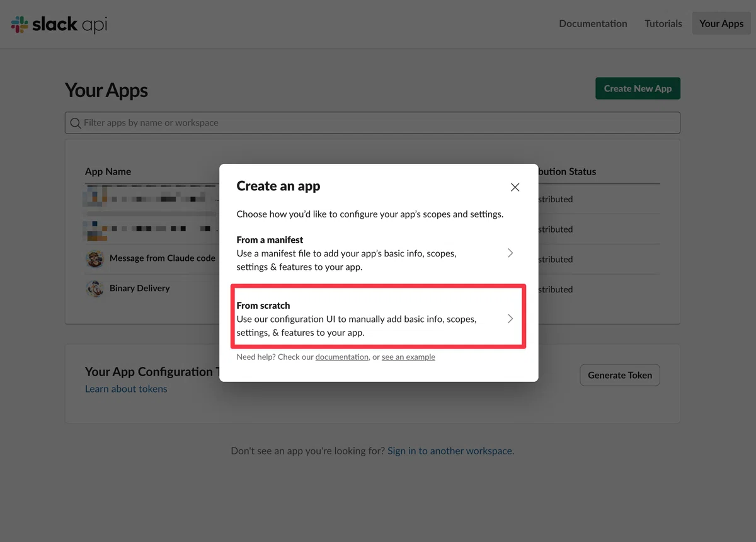Open the Learn about tokens link
Screen dimensions: 756x542
[126, 389]
